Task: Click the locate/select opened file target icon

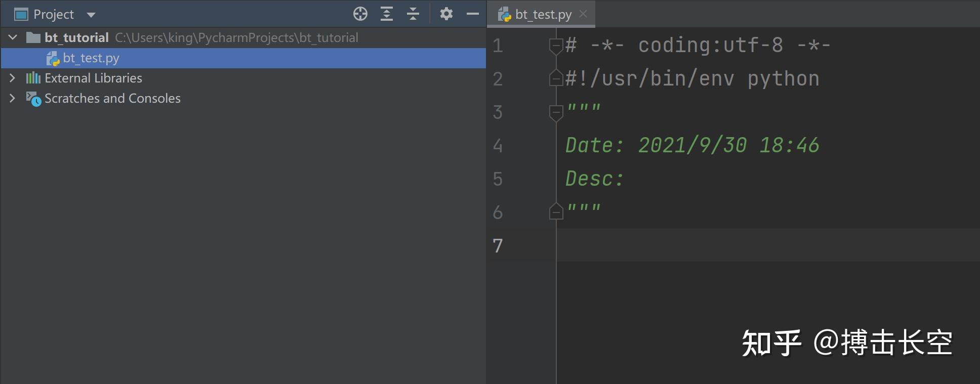Action: pyautogui.click(x=360, y=14)
